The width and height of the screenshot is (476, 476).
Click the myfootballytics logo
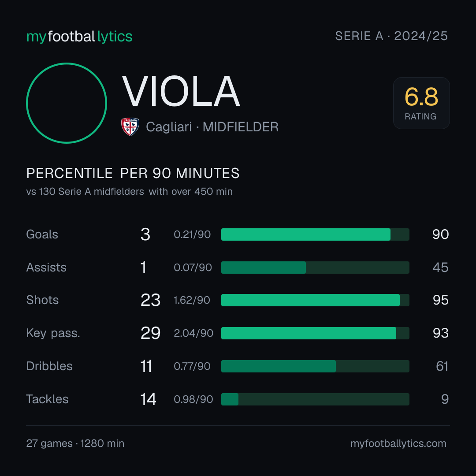[79, 37]
